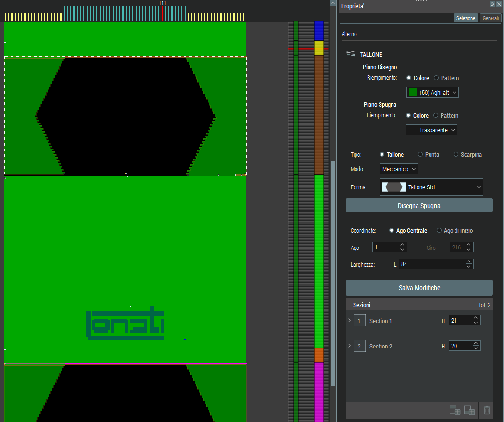
Task: Switch to the Selezione tab
Action: pyautogui.click(x=465, y=18)
